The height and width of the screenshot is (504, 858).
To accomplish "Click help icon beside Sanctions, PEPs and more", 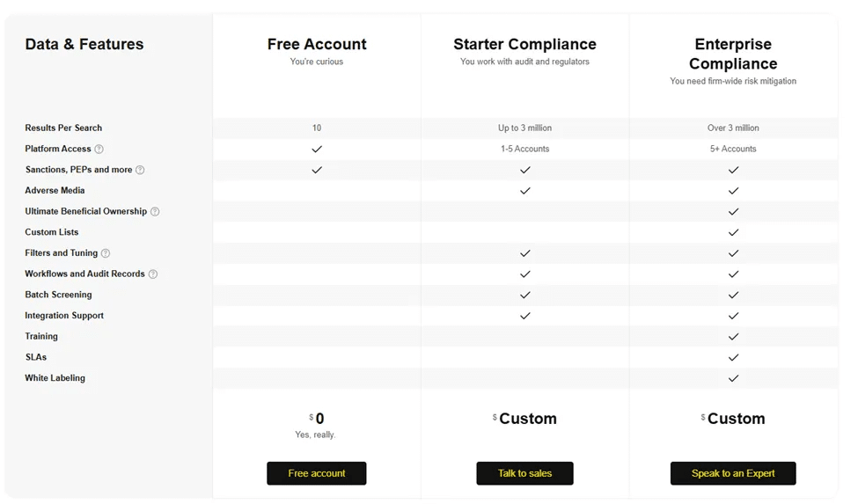I will point(140,170).
